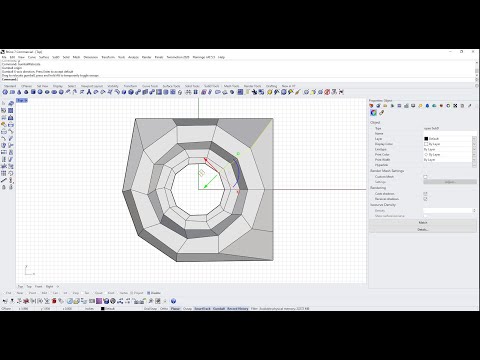Open the Transform menu
This screenshot has height=360, width=480.
(x=108, y=57)
